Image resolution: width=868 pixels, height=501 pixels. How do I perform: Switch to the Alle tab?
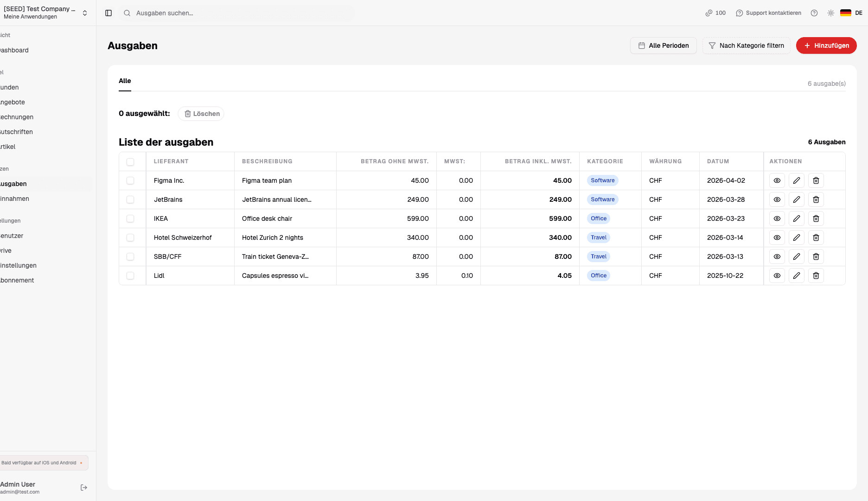point(125,81)
